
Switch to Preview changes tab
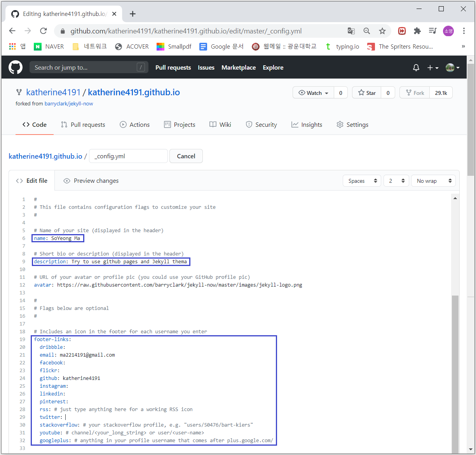(91, 181)
